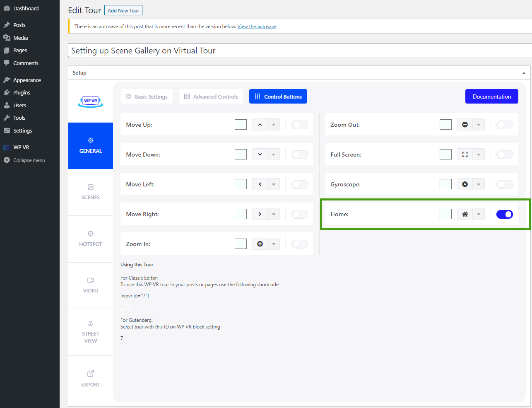
Task: Click the Move Right chevron icon
Action: click(x=260, y=214)
